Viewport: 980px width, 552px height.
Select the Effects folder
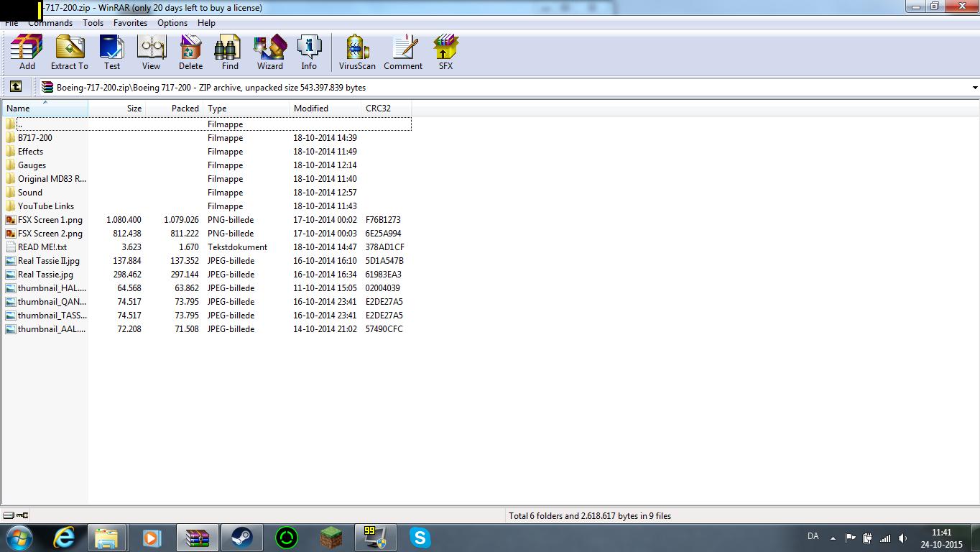coord(30,152)
